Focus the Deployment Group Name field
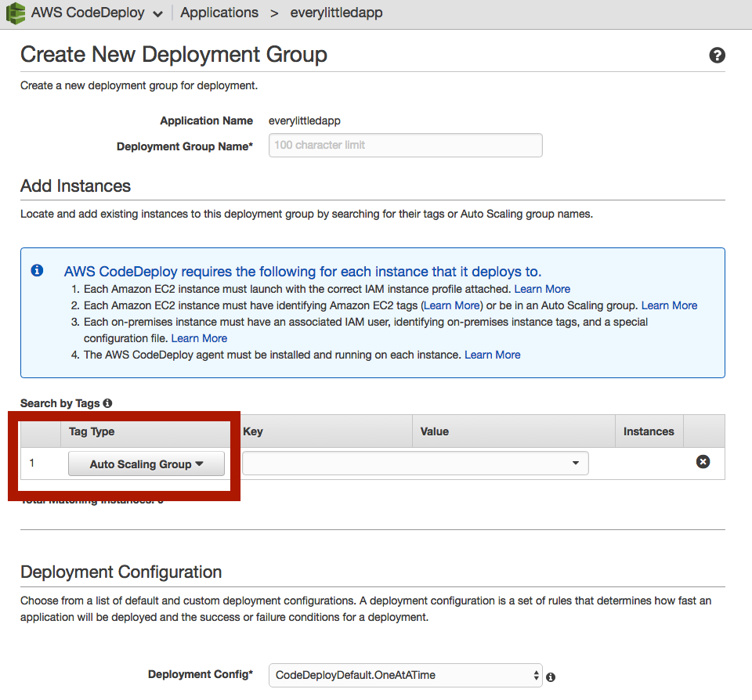The width and height of the screenshot is (752, 700). click(405, 145)
